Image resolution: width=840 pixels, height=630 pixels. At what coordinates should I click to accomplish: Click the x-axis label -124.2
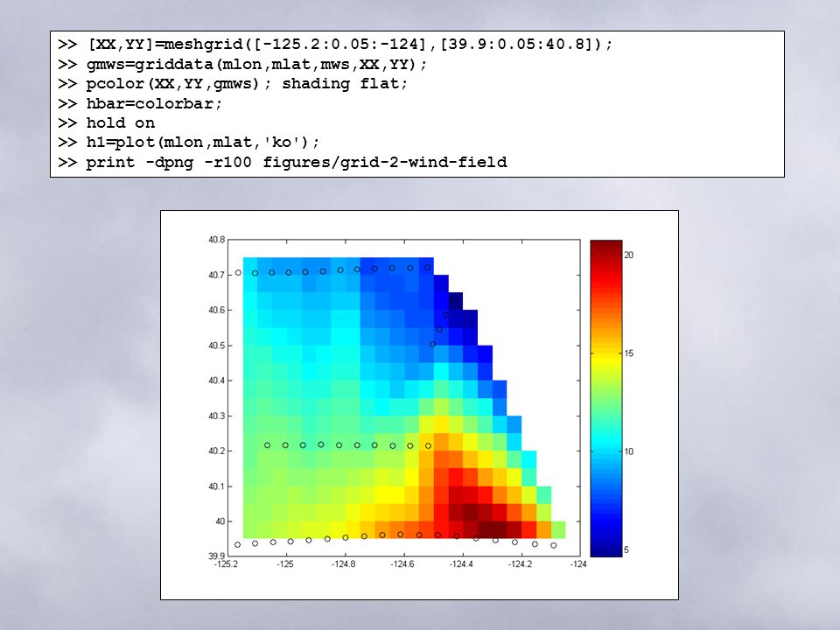click(520, 564)
